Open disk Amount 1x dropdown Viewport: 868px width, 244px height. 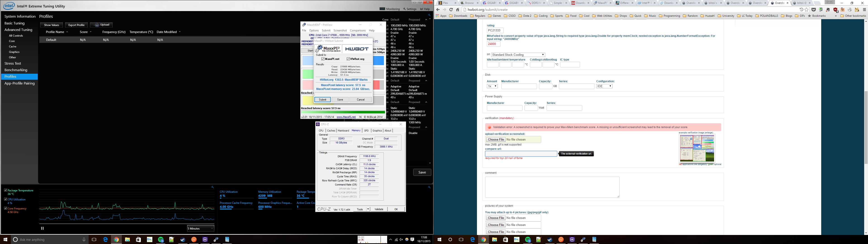point(492,86)
